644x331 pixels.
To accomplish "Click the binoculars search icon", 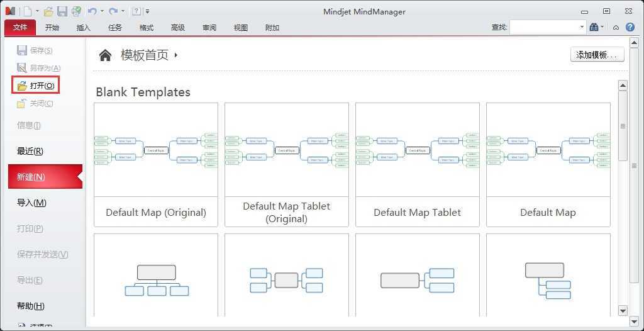I will (594, 27).
